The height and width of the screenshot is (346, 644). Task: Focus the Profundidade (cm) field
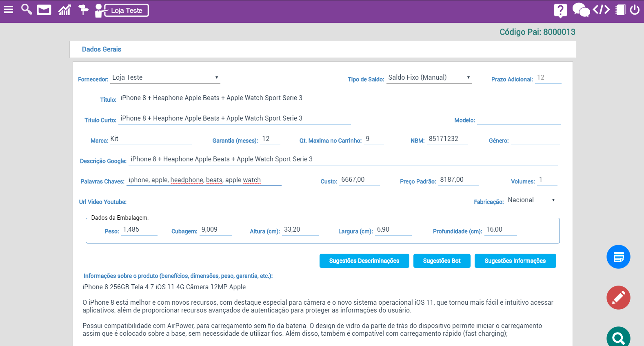tap(501, 230)
